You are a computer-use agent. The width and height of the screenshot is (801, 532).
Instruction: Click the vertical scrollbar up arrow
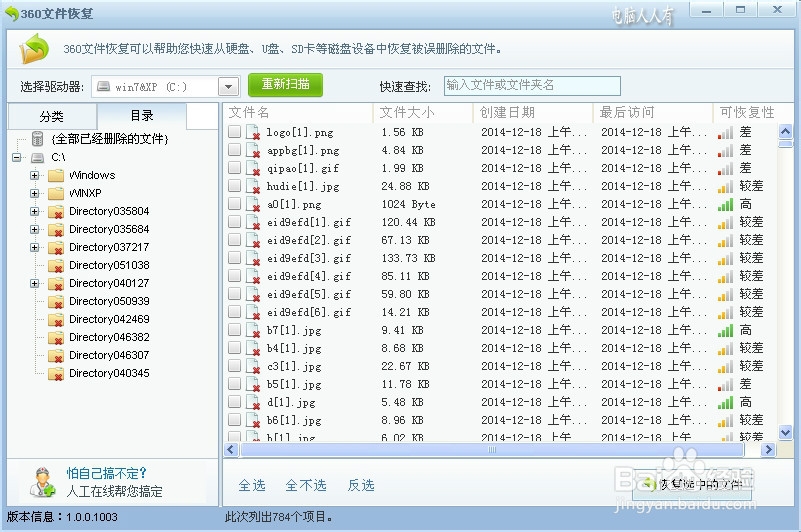click(786, 131)
